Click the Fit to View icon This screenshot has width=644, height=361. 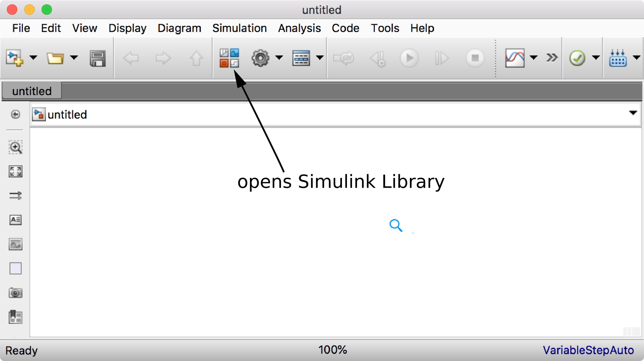[16, 171]
